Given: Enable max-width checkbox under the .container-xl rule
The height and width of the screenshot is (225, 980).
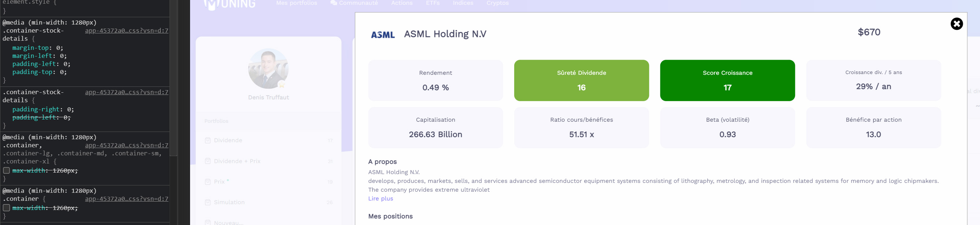Looking at the screenshot, I should tap(7, 170).
